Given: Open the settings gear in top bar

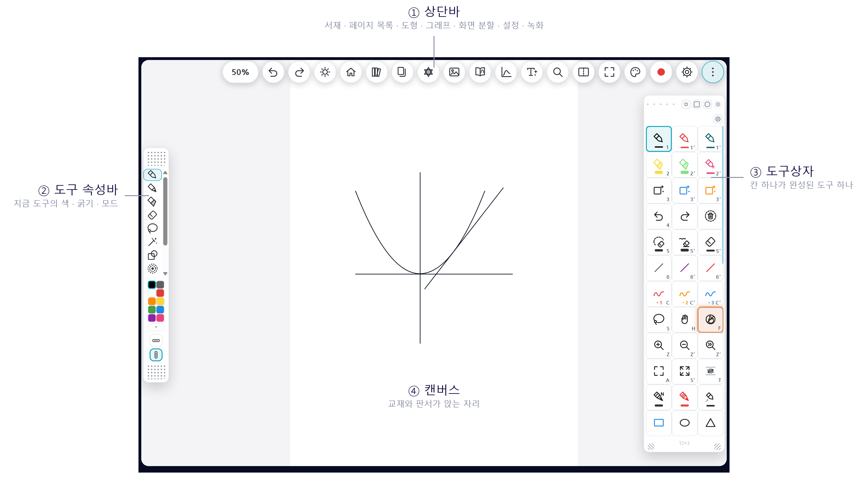Looking at the screenshot, I should pos(687,72).
